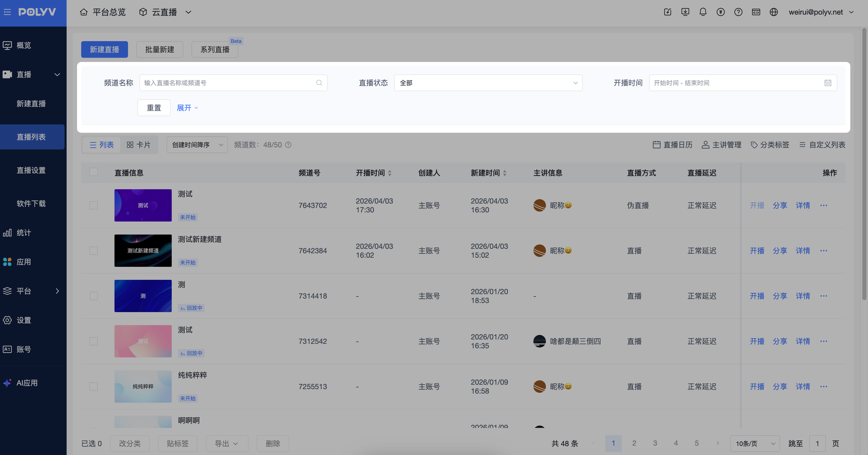Open 分类标签 category tags
Image resolution: width=868 pixels, height=455 pixels.
[x=770, y=145]
